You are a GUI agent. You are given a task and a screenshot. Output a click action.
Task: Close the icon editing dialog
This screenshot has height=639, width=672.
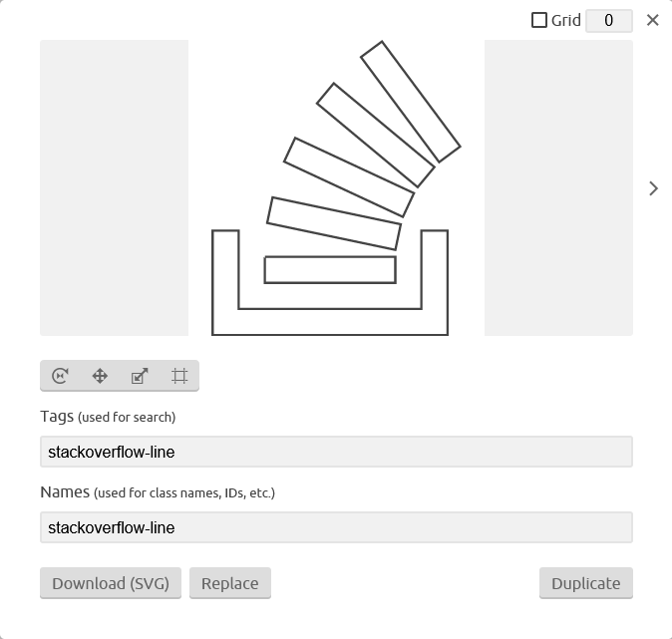click(653, 20)
